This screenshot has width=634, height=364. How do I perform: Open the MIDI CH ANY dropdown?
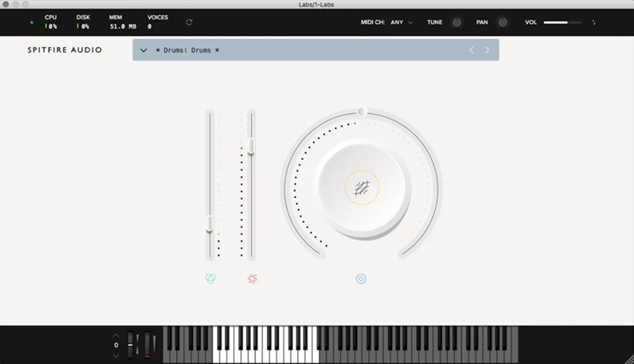click(x=402, y=22)
